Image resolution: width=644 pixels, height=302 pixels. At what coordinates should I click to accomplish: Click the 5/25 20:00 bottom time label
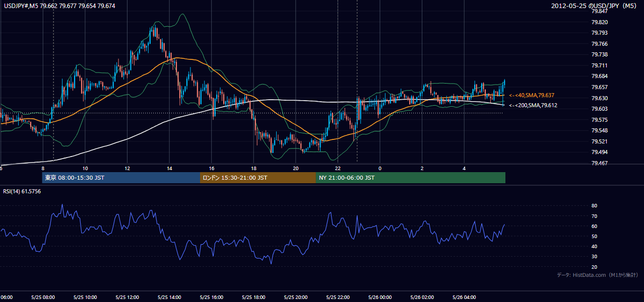[x=296, y=297]
